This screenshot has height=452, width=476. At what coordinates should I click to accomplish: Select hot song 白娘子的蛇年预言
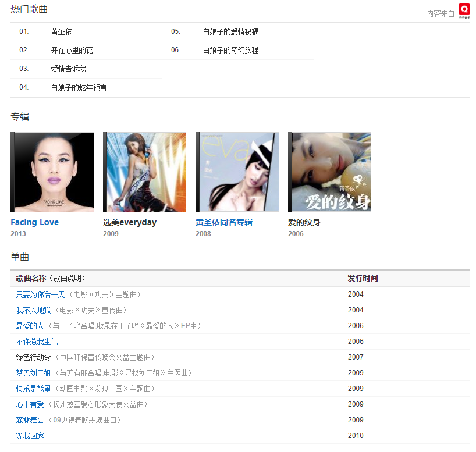pos(79,87)
